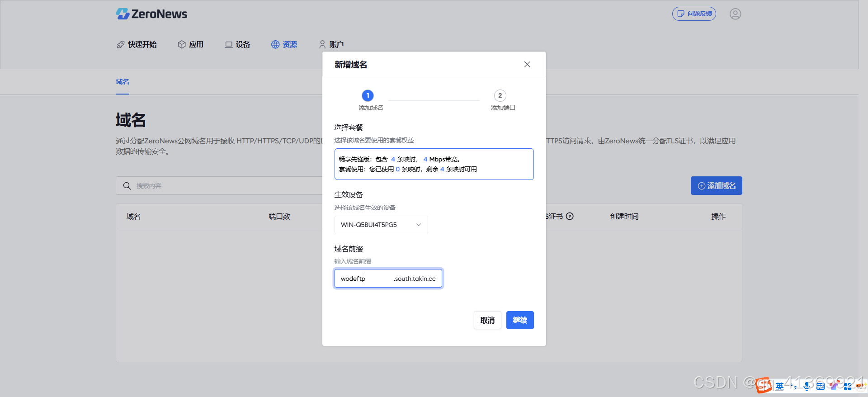Open the 问题反馈 feedback button

tap(694, 14)
